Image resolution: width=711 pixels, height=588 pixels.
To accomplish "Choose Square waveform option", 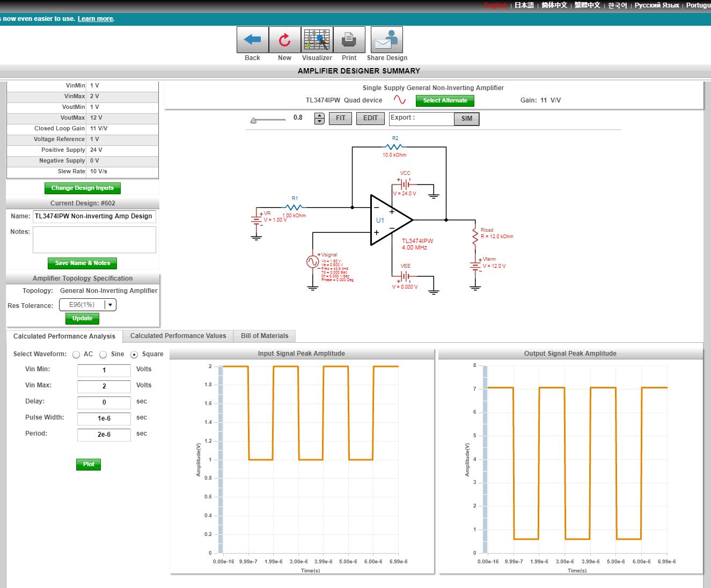I will [x=134, y=355].
